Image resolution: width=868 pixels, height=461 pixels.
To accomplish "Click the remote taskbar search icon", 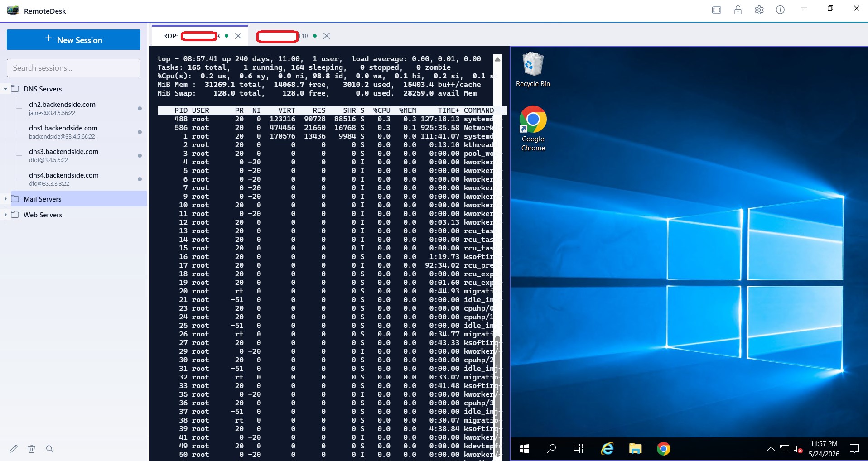I will [551, 449].
